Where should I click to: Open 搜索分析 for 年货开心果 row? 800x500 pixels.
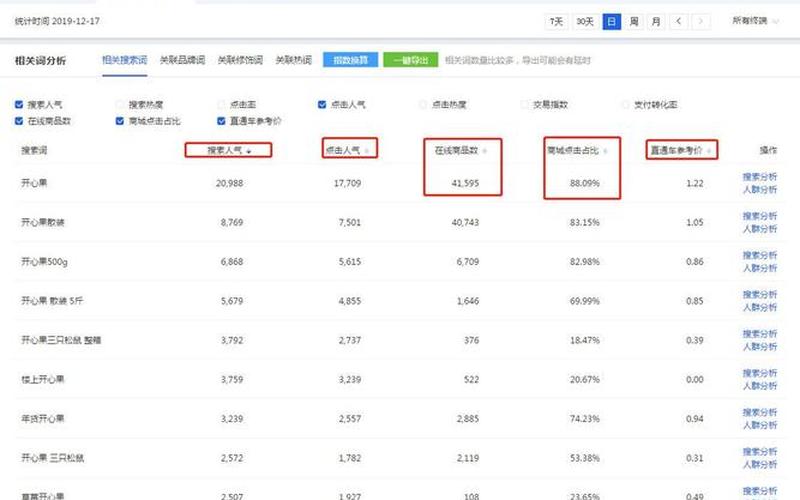coord(760,412)
